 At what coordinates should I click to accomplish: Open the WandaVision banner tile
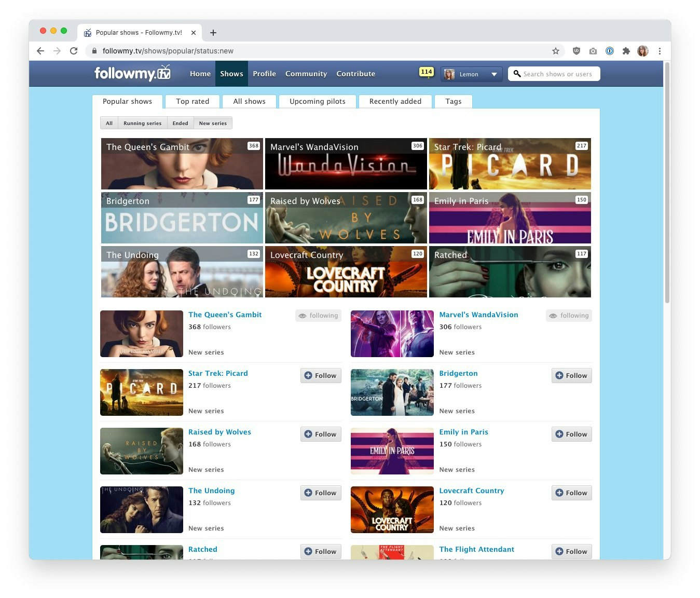click(346, 164)
